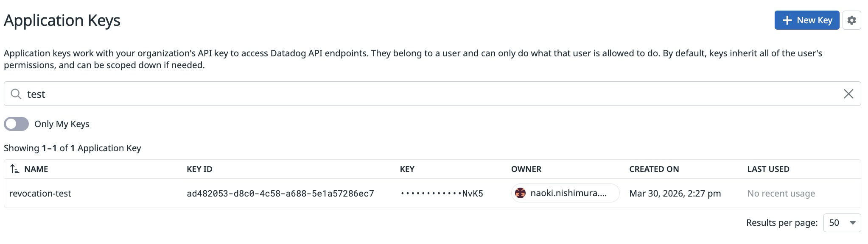Click the sort arrows beside NAME
The image size is (868, 244).
[x=14, y=169]
